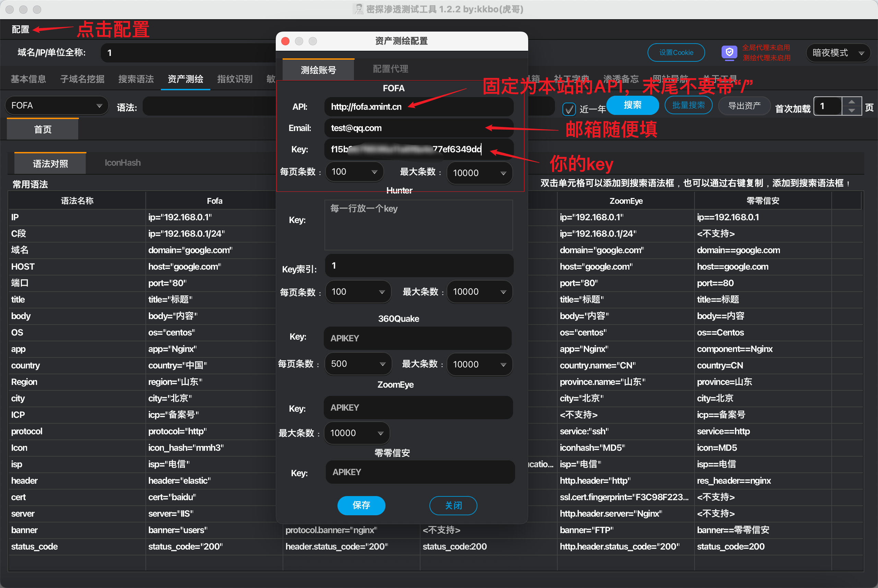Screen dimensions: 878x588
Task: Click the 配置 menu item
Action: [20, 29]
